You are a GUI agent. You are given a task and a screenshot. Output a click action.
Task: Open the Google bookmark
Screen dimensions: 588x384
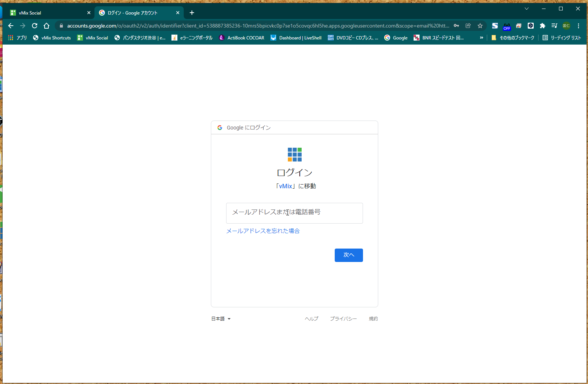pyautogui.click(x=396, y=38)
